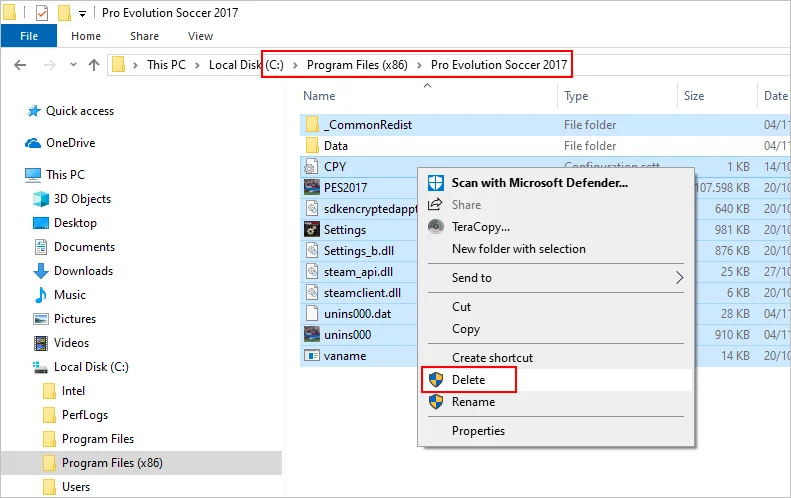Viewport: 791px width, 498px height.
Task: Open Documents in navigation pane
Action: 84,247
